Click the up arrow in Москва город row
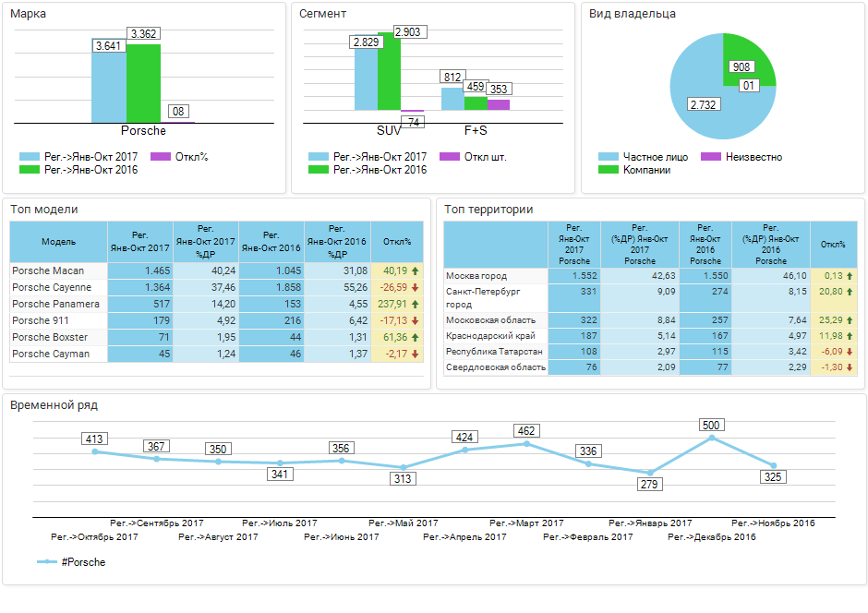Viewport: 868px width, 613px height. coord(850,276)
